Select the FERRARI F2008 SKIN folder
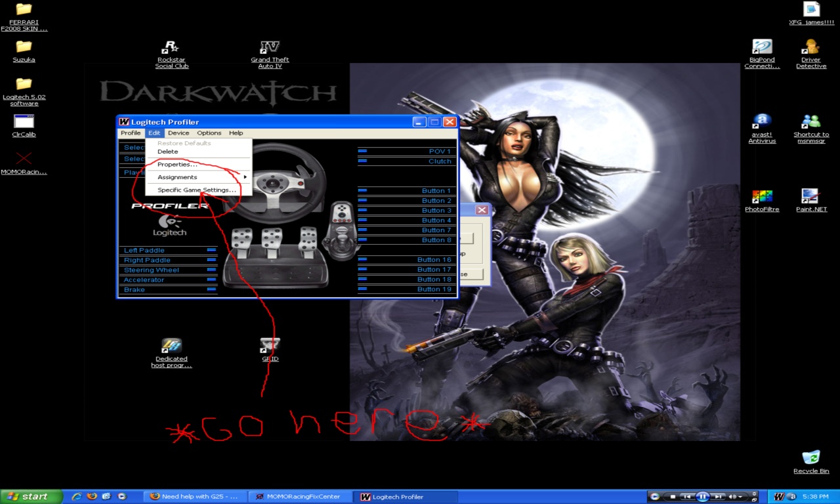This screenshot has height=504, width=840. (x=24, y=17)
